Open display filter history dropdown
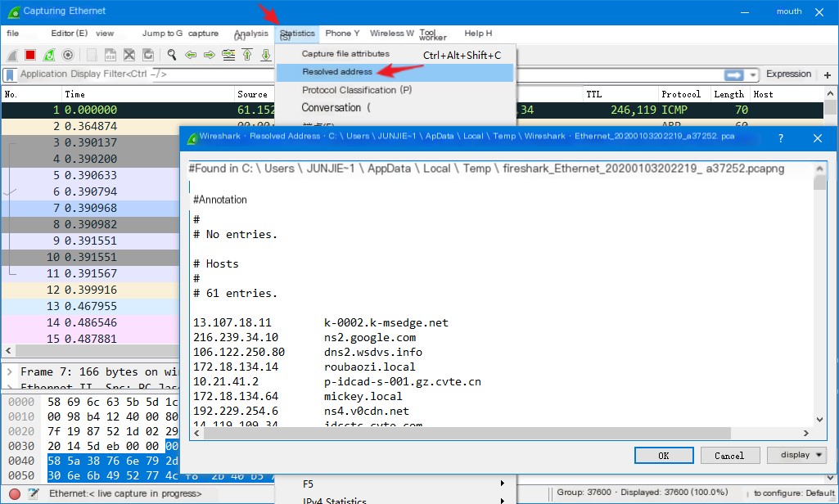The width and height of the screenshot is (839, 504). [x=753, y=75]
